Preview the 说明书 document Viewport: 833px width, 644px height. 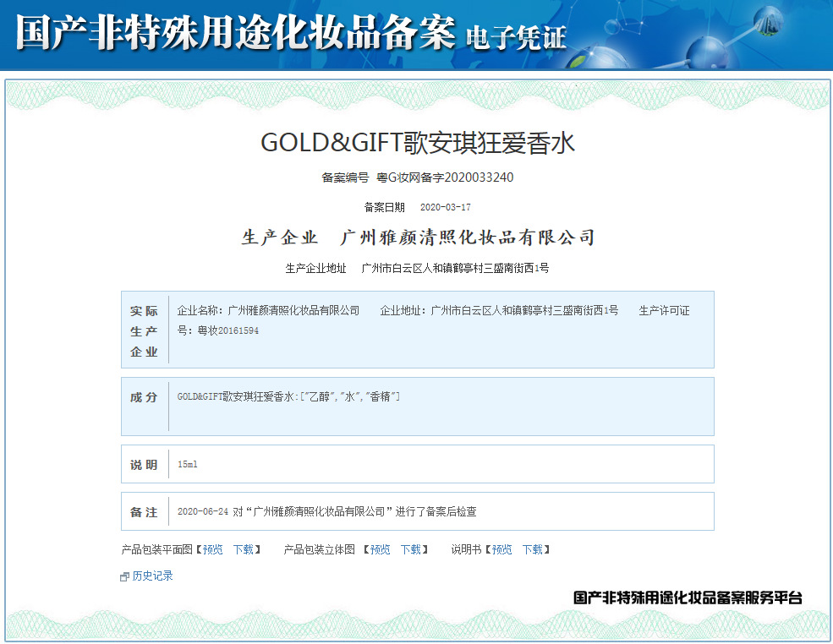pyautogui.click(x=502, y=549)
